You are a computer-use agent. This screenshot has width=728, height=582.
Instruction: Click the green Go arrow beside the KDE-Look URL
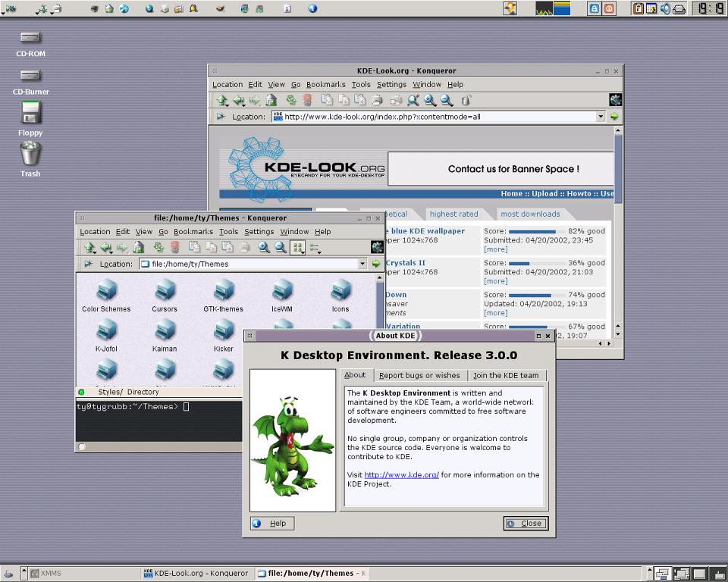614,117
